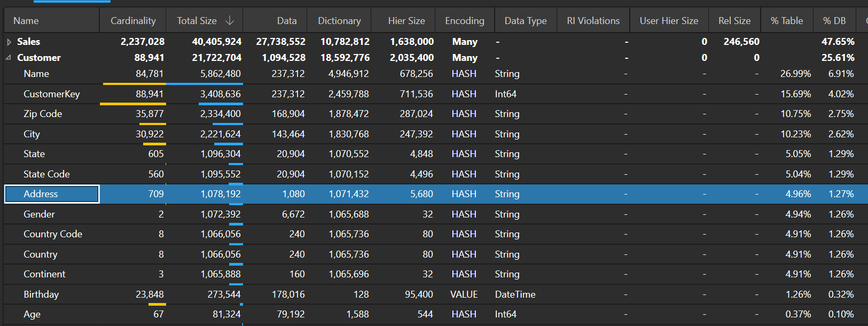The width and height of the screenshot is (868, 326).
Task: Click the Total Size sort arrow
Action: point(230,21)
